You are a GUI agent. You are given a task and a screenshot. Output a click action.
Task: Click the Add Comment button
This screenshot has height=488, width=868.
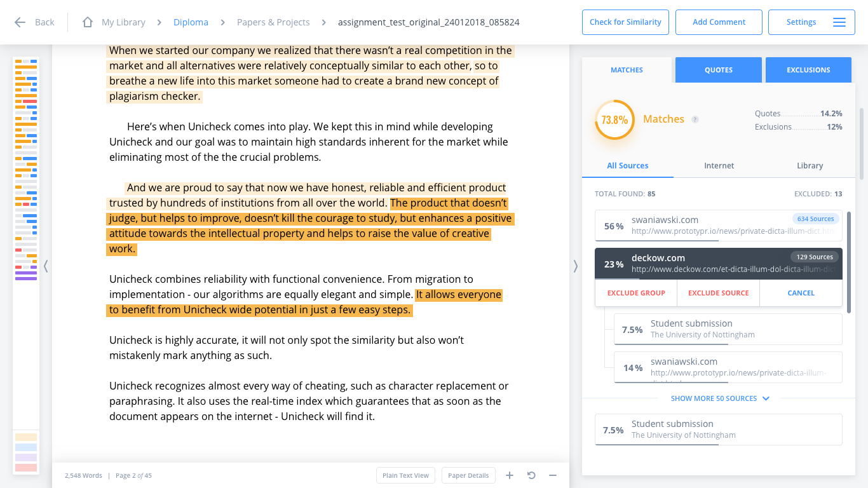click(x=719, y=22)
